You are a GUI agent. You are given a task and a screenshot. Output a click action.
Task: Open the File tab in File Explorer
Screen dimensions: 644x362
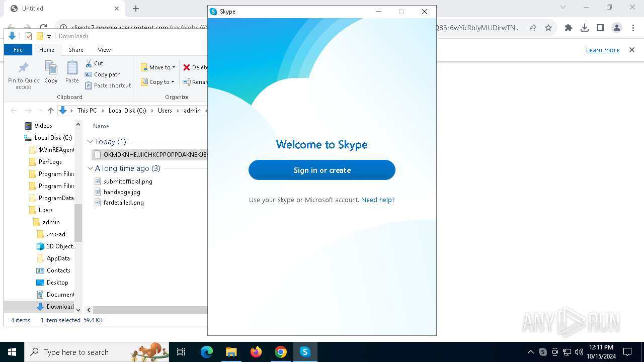pyautogui.click(x=18, y=50)
